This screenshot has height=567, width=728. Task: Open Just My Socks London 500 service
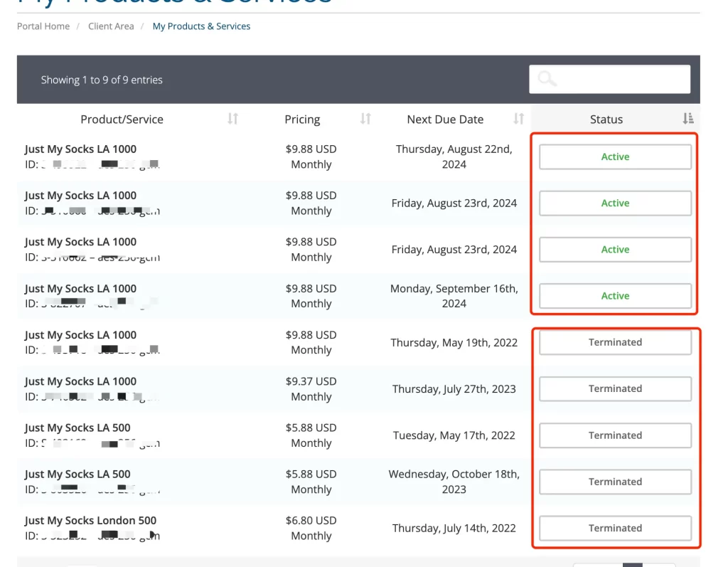point(90,520)
